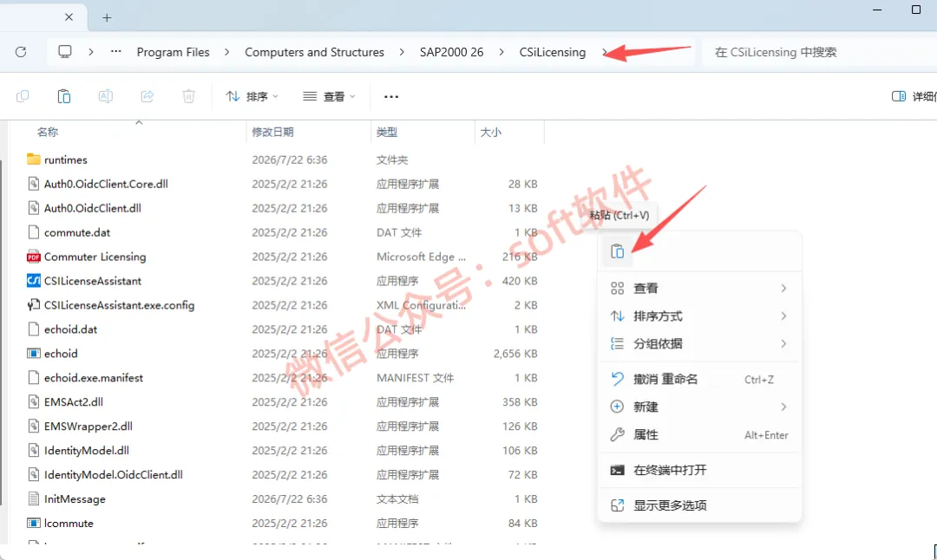Click the Auth0.OidcClient.Core.dll file icon

tap(34, 184)
